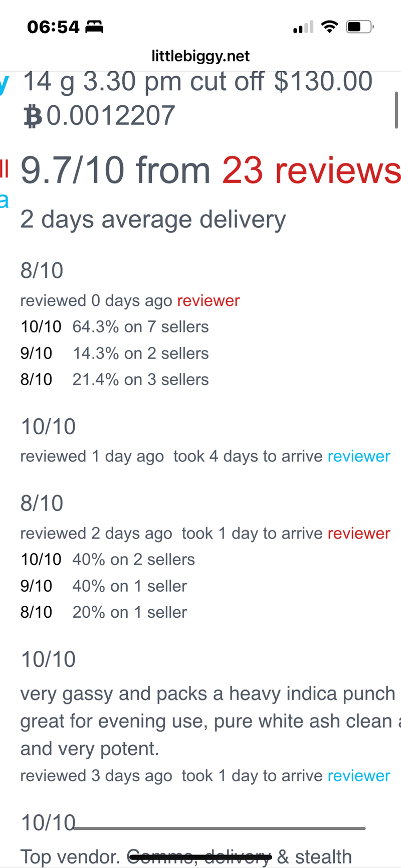401x868 pixels.
Task: Open the red "23 reviews" link
Action: click(311, 170)
